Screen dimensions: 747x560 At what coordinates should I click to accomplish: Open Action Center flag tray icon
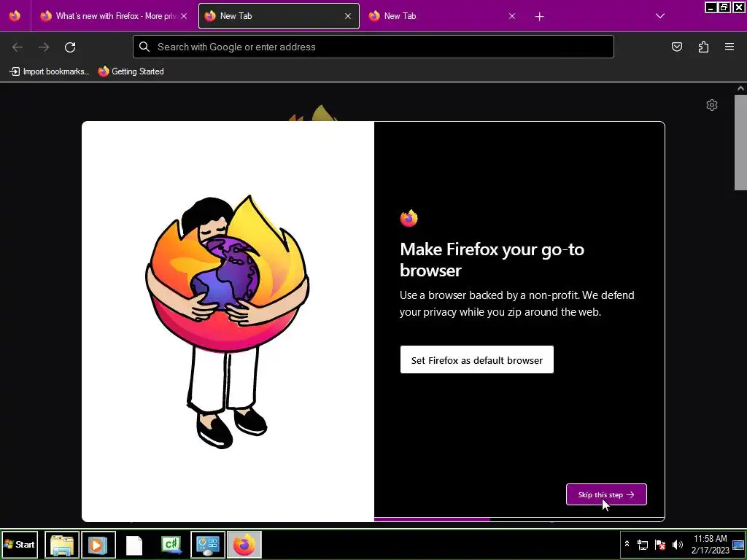coord(659,545)
